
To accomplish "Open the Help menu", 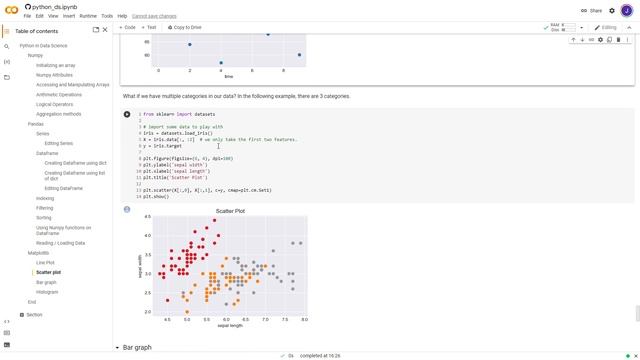I will point(122,16).
